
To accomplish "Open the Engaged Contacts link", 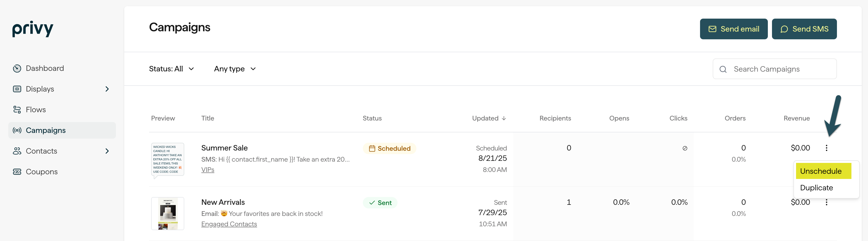I will tap(229, 224).
